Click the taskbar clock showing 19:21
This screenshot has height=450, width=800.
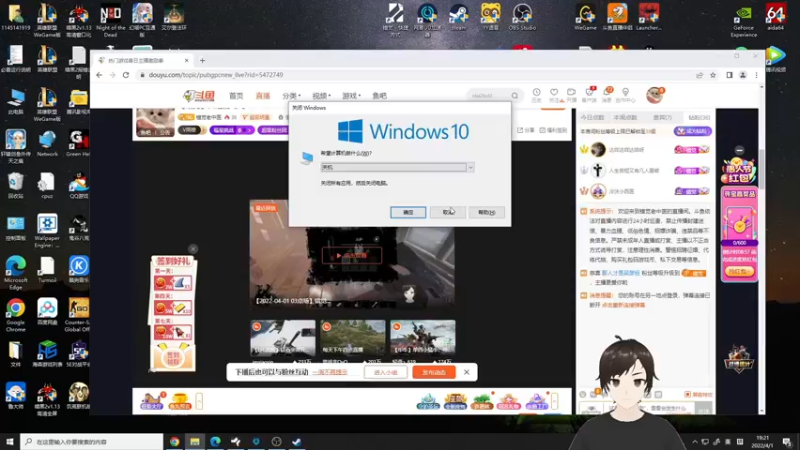coord(762,441)
